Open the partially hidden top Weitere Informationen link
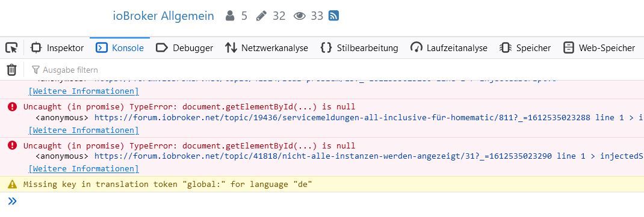Screen dimensions: 644x217 pos(84,91)
